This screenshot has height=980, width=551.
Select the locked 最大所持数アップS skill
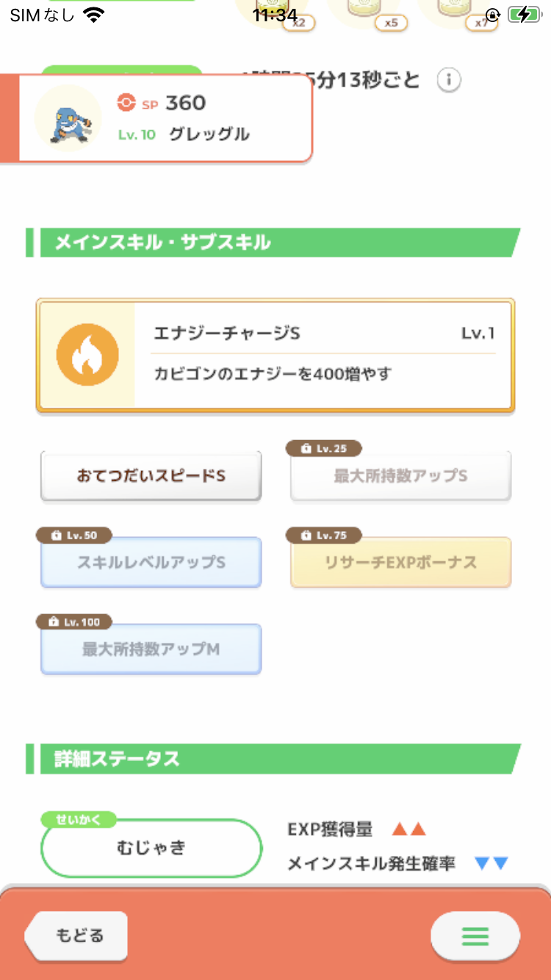[x=400, y=476]
